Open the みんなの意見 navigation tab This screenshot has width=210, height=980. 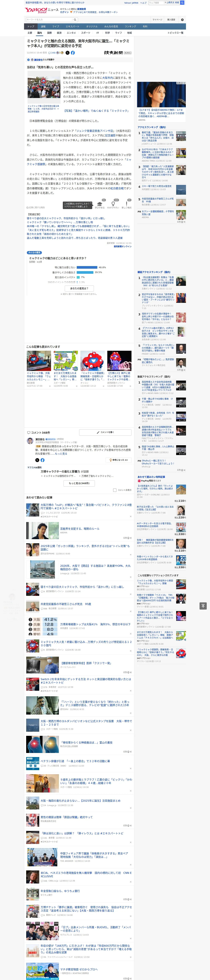click(111, 27)
